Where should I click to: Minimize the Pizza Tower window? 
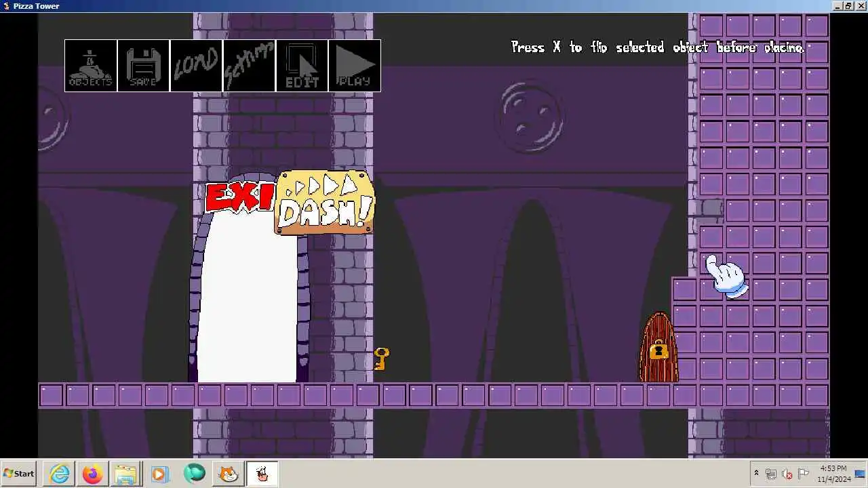coord(837,6)
